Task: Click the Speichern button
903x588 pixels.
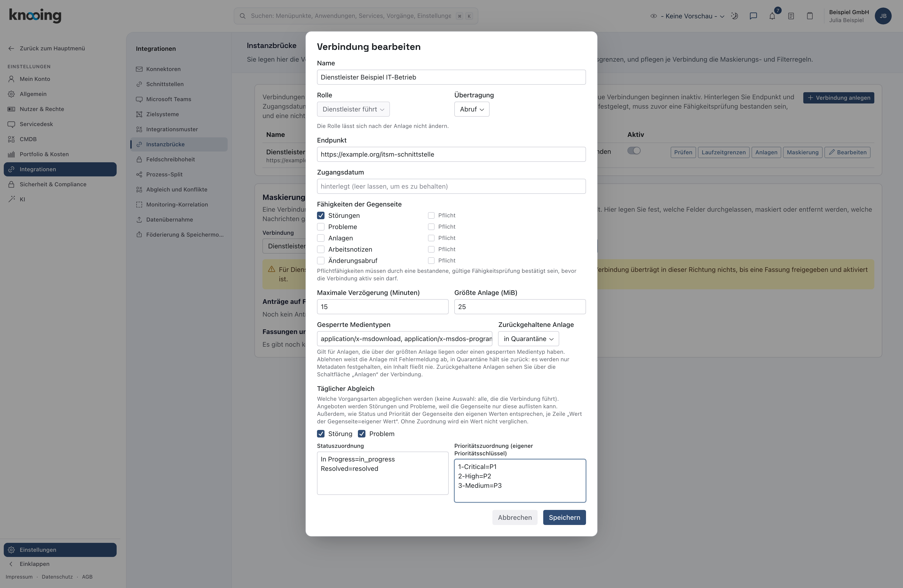Action: [564, 518]
